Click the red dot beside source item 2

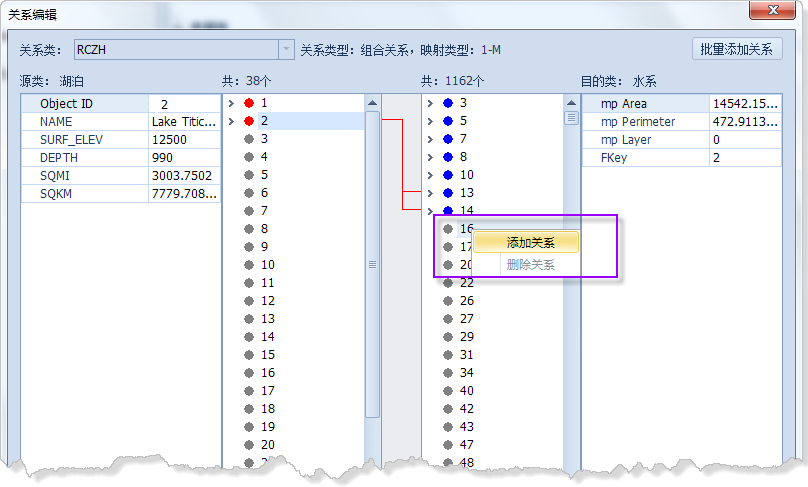(x=249, y=121)
